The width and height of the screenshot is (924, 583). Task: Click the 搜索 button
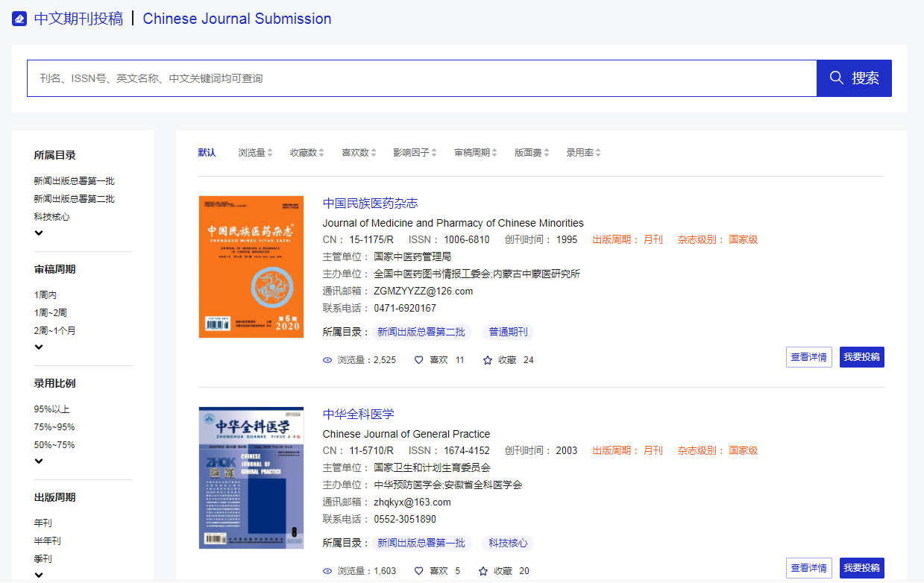pyautogui.click(x=854, y=78)
